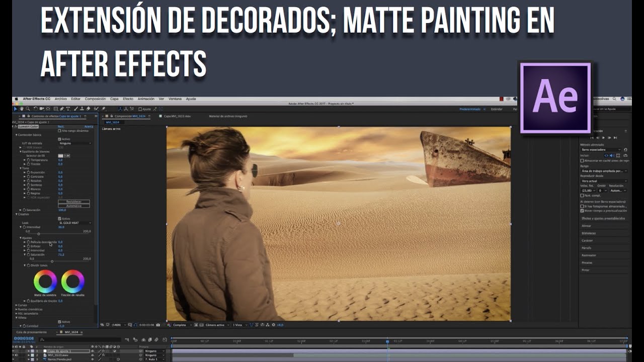Image resolution: width=644 pixels, height=362 pixels.
Task: Select the Rectangle shape tool
Action: click(x=56, y=109)
